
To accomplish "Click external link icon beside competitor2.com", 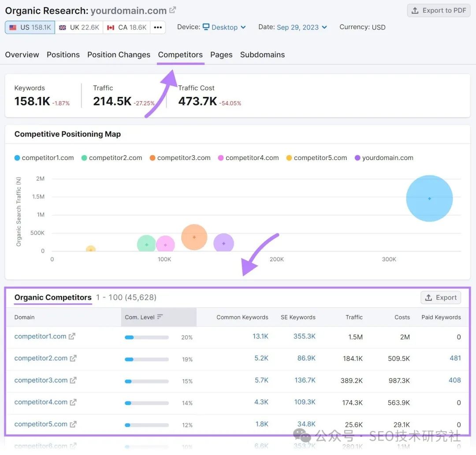I will pyautogui.click(x=73, y=359).
